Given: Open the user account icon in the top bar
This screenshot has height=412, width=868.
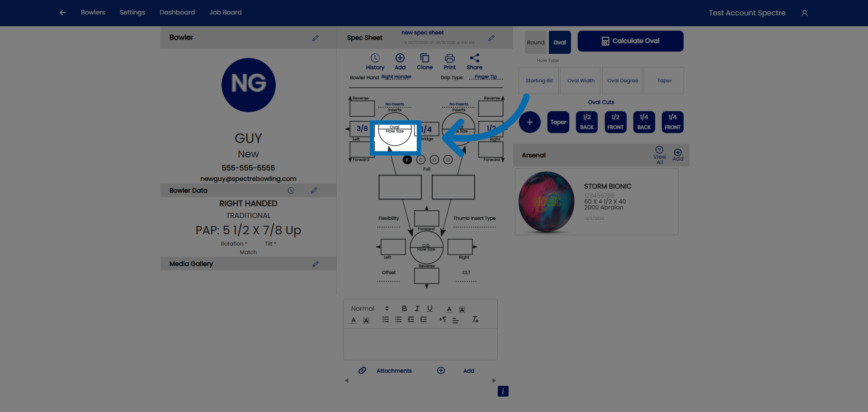Looking at the screenshot, I should [x=805, y=13].
